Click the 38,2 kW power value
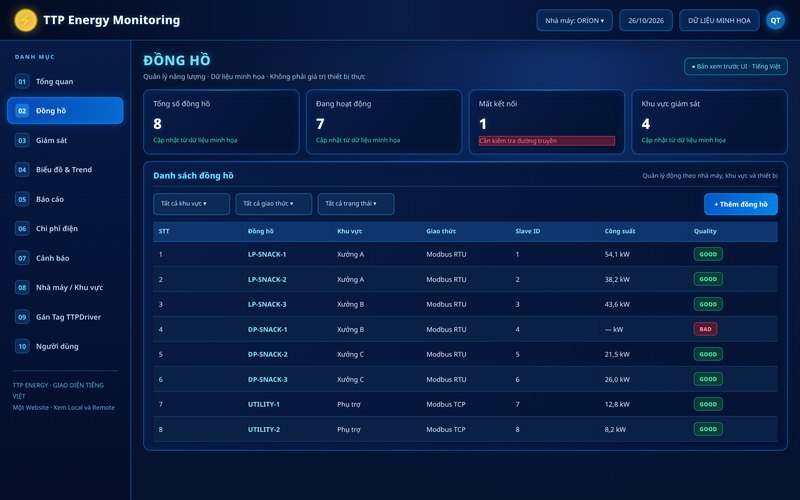The height and width of the screenshot is (500, 800). (617, 279)
